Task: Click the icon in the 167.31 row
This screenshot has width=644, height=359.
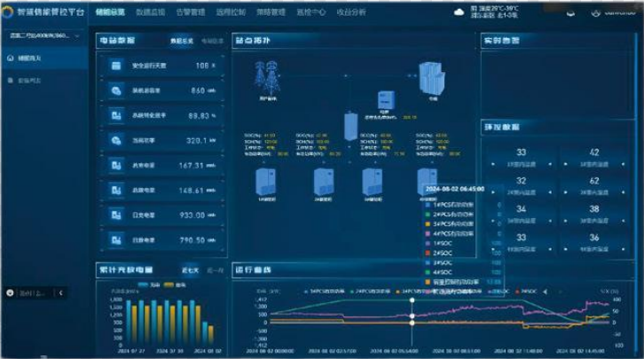Action: [116, 166]
